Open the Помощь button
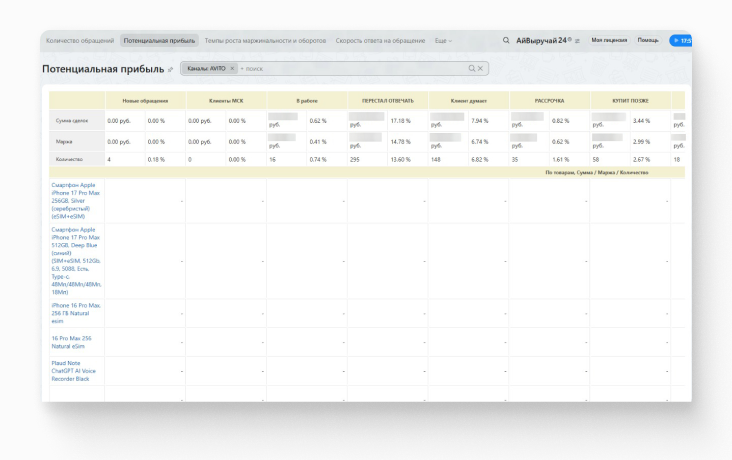Image resolution: width=732 pixels, height=460 pixels. [648, 41]
